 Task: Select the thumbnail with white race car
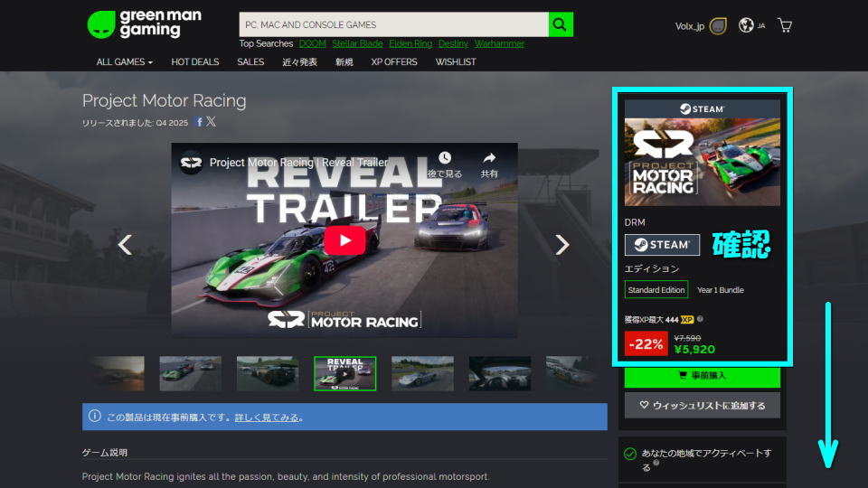click(x=422, y=373)
